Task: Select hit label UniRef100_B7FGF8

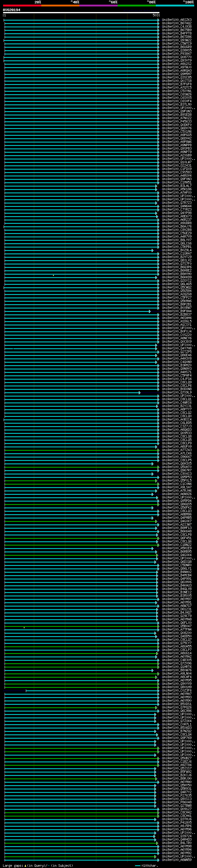Action: pos(177,84)
